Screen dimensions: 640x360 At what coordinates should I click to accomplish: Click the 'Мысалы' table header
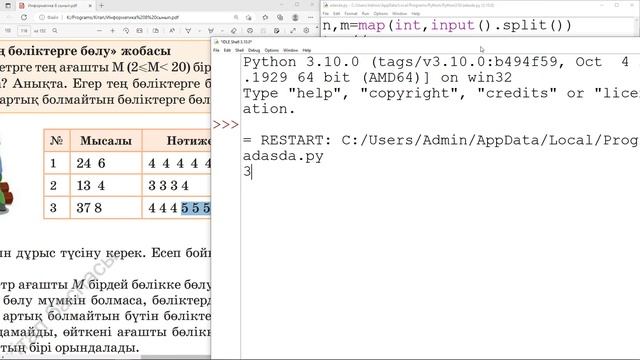[106, 141]
